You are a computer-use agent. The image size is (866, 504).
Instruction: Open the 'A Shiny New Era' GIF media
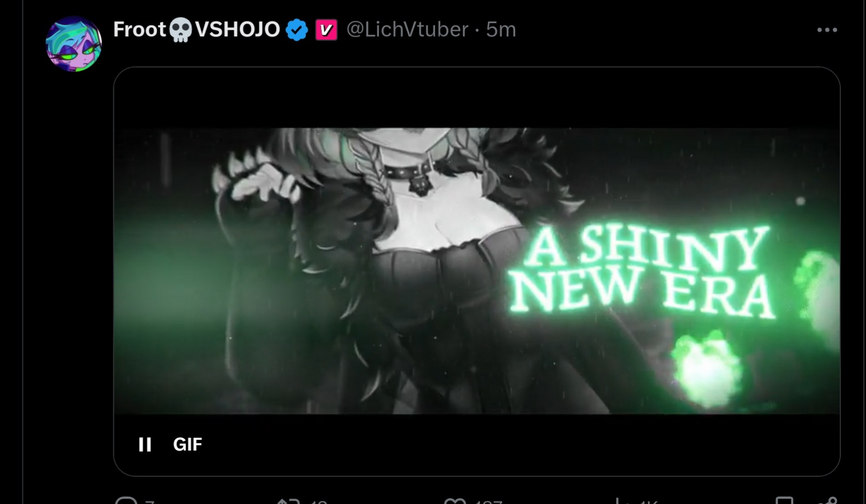point(477,271)
